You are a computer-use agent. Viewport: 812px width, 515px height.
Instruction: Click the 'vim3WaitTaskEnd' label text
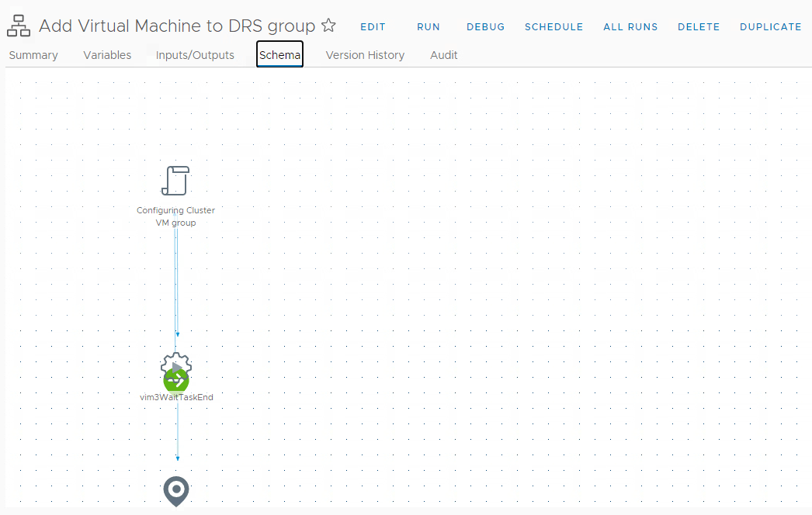[176, 397]
